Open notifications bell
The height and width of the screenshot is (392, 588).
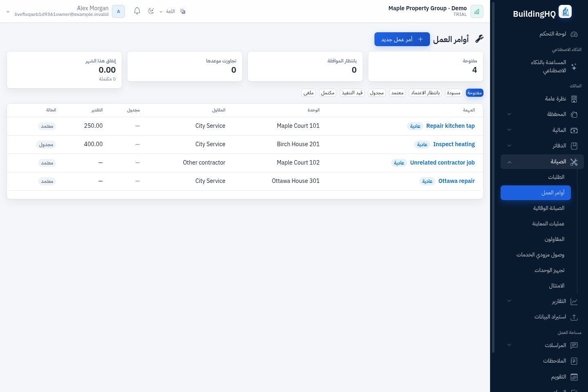coord(137,11)
